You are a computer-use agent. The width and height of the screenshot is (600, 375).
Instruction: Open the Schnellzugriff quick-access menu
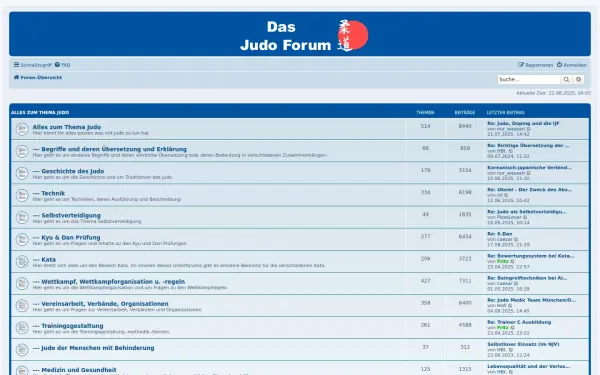pos(33,65)
